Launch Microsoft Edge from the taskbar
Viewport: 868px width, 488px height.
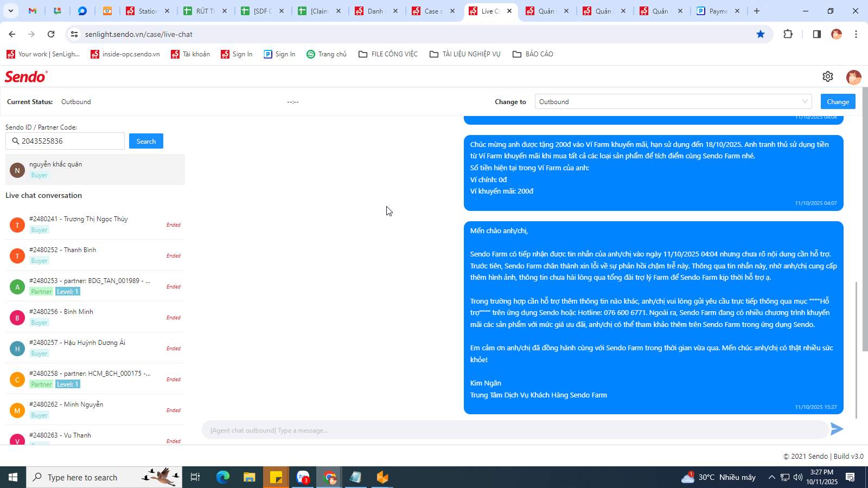pos(223,477)
